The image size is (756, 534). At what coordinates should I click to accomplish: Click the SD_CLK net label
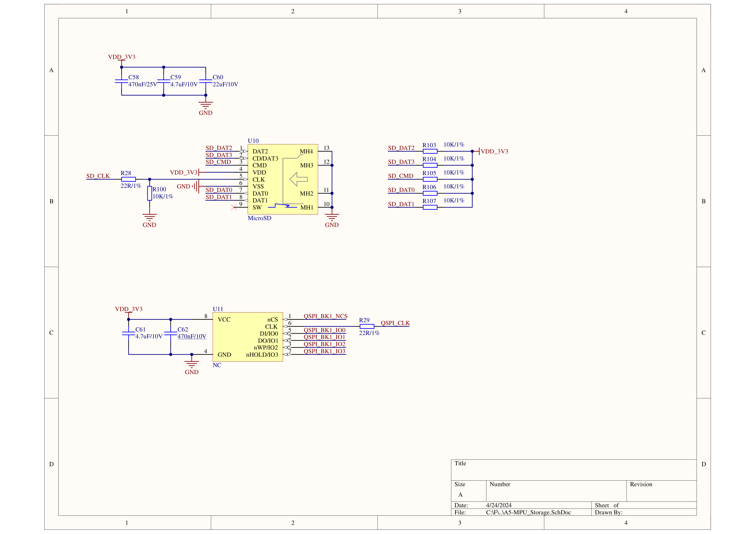pyautogui.click(x=98, y=176)
